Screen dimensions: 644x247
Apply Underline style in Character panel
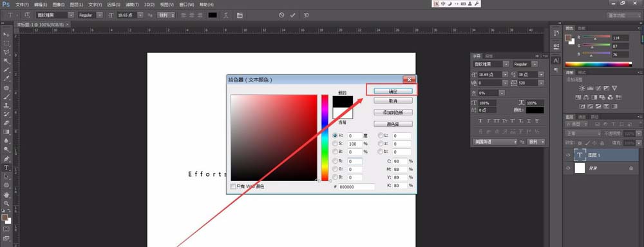[x=529, y=121]
